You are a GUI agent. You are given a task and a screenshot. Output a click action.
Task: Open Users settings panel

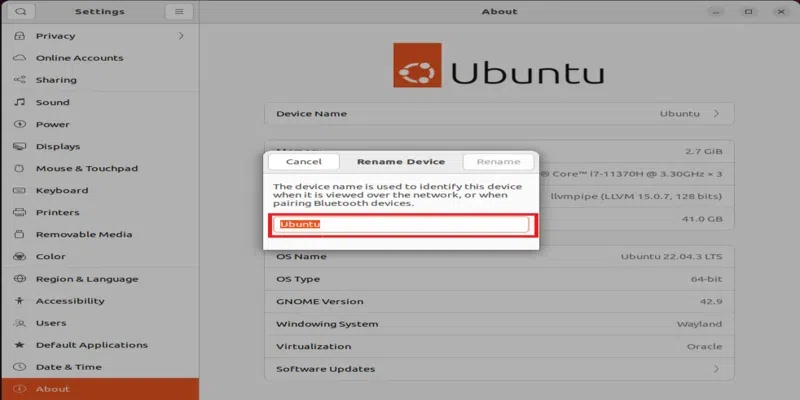(99, 322)
